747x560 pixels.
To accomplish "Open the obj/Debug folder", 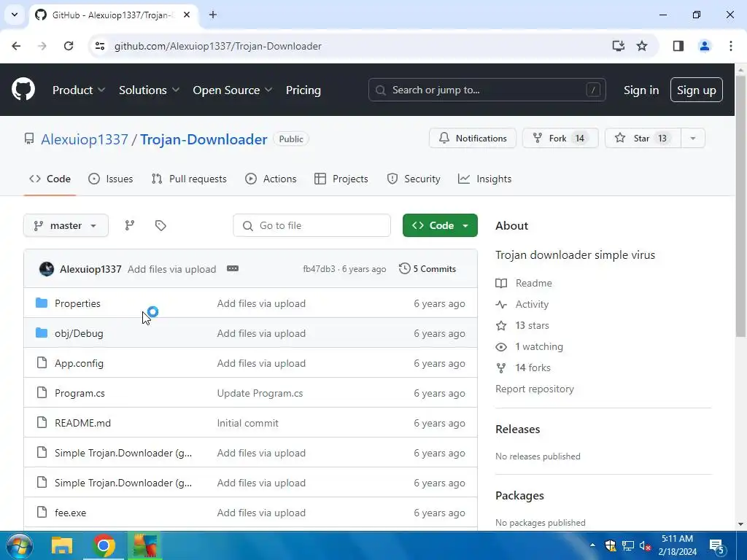I will pyautogui.click(x=79, y=333).
